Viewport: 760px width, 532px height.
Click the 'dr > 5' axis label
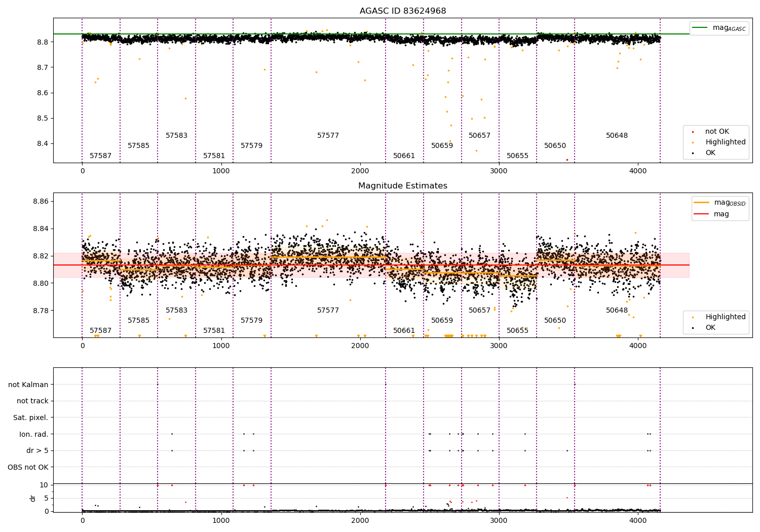coord(37,450)
